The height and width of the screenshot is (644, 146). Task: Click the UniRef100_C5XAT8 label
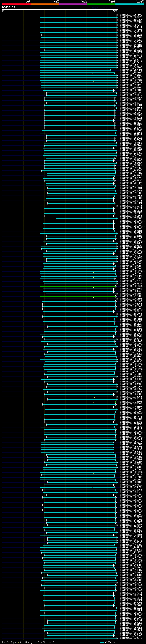click(131, 65)
